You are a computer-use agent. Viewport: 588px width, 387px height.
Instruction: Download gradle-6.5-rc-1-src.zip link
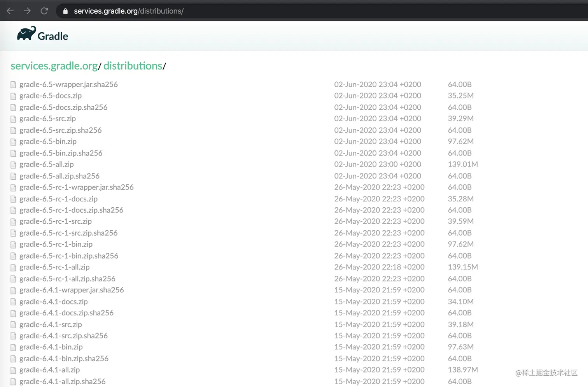tap(56, 221)
